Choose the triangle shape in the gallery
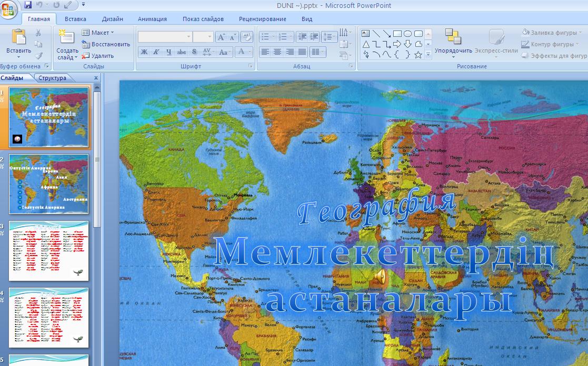Screen dimensions: 588x366 [366, 44]
